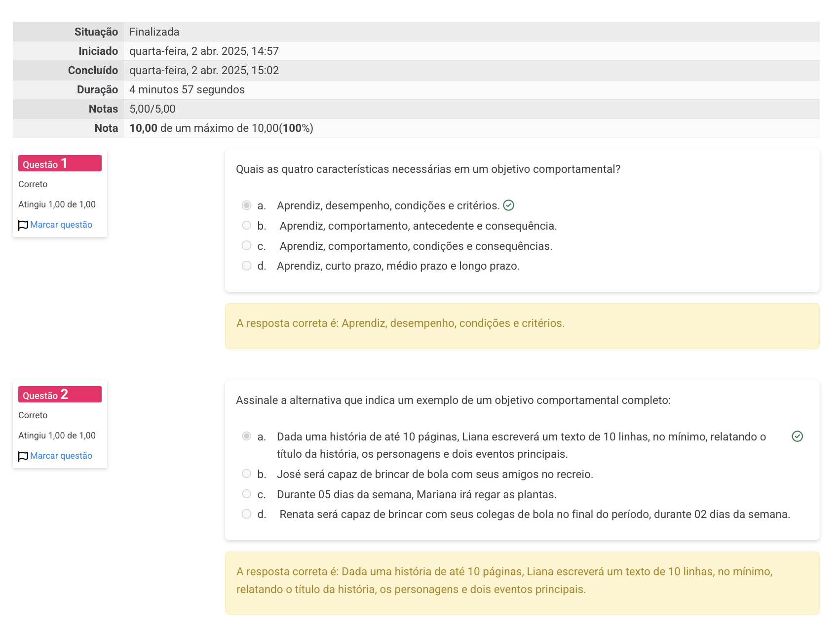Select radio d 'Renata será capaz de brincar'
Viewport: 840px width, 634px height.
click(x=247, y=515)
